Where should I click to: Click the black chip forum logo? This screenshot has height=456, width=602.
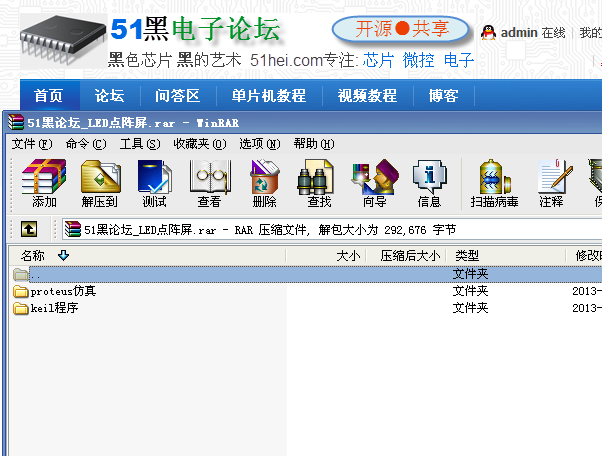(63, 40)
